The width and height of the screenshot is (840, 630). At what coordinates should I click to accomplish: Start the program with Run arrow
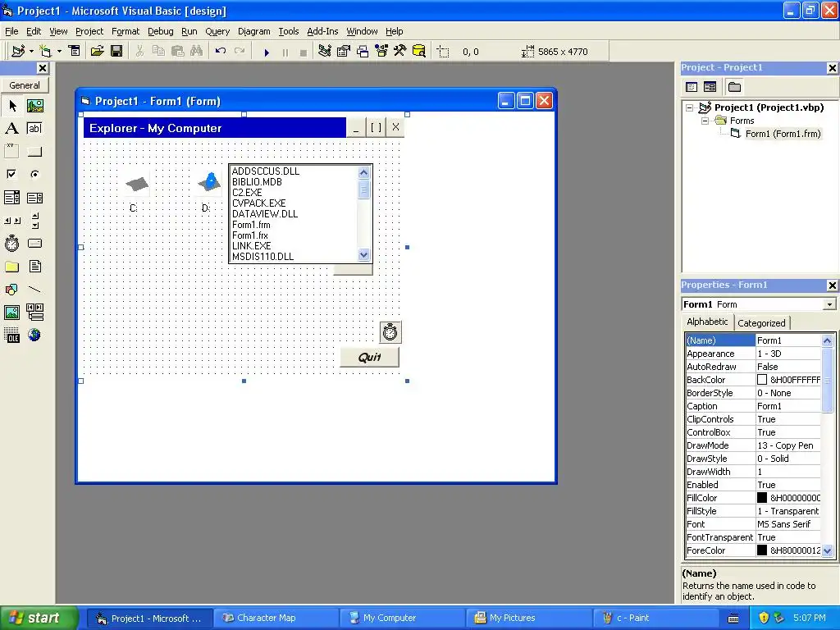pyautogui.click(x=267, y=52)
